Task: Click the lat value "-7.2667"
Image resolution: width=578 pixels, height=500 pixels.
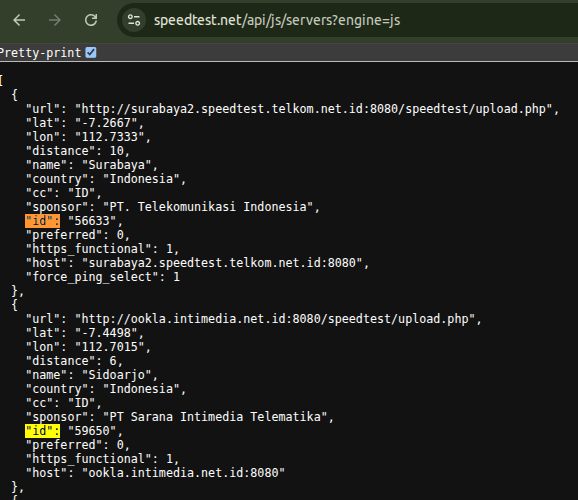Action: coord(106,123)
